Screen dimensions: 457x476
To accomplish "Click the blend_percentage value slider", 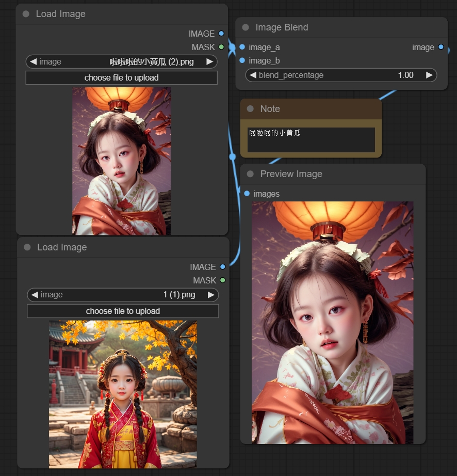I will [x=341, y=75].
